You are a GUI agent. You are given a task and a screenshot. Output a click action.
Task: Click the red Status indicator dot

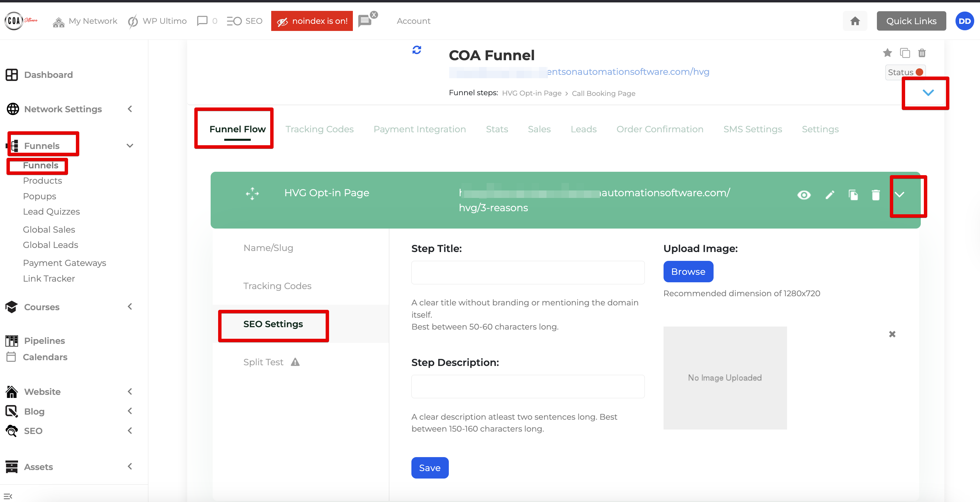[x=919, y=72]
